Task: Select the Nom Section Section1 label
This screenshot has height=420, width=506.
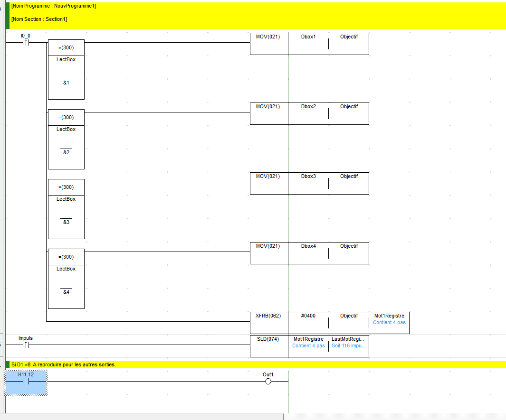Action: coord(39,19)
